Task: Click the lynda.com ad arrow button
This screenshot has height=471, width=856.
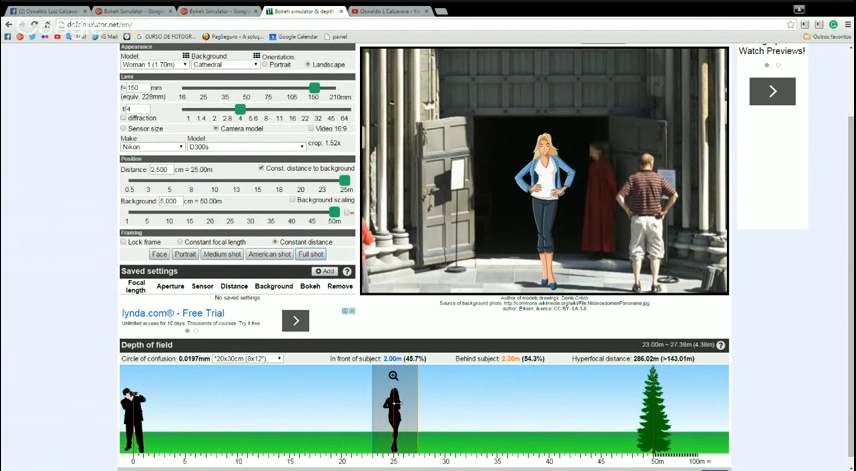Action: coord(295,321)
